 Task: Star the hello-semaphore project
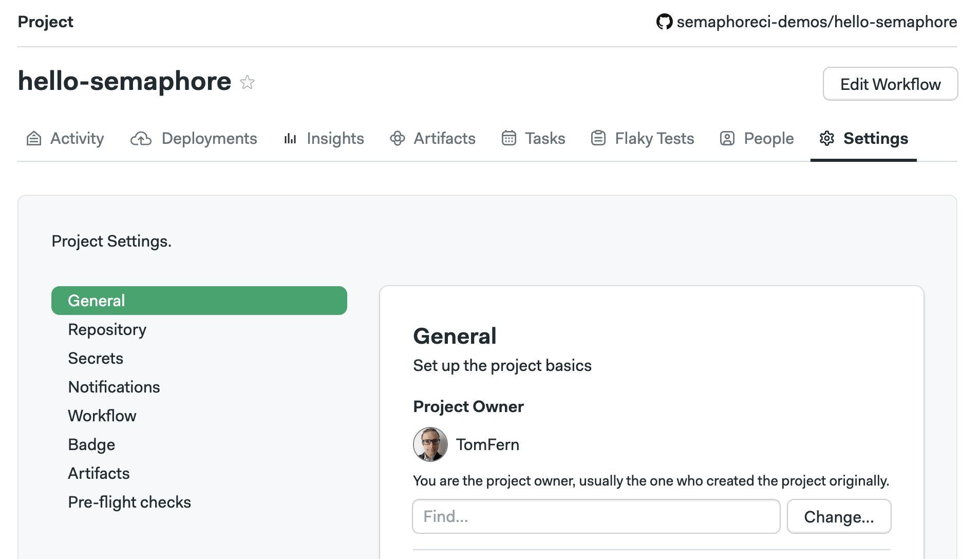[247, 82]
